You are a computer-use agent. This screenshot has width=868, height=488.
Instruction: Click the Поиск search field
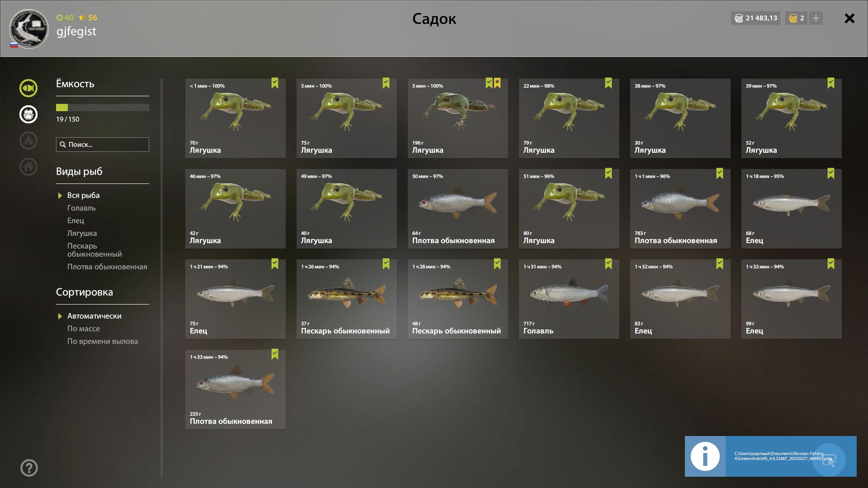click(x=103, y=145)
